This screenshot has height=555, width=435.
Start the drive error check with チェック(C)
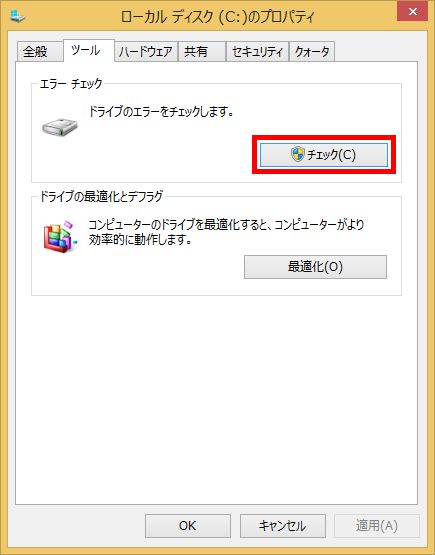pos(324,155)
